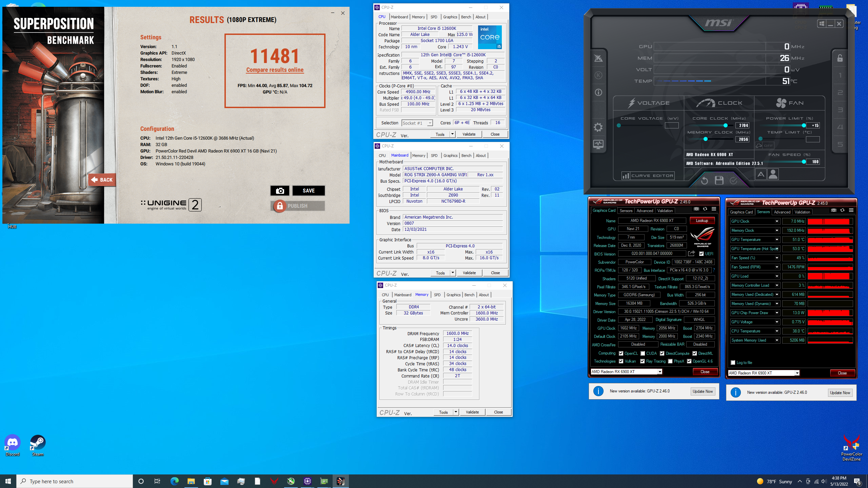This screenshot has height=488, width=868.
Task: Open Graphics tab in CPU-Z Memory window
Action: (x=453, y=295)
